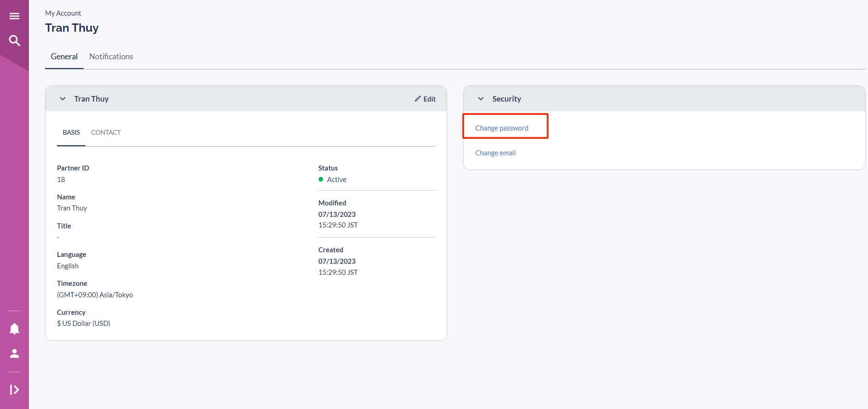Click the Asia/Tokyo timezone value
Image resolution: width=868 pixels, height=409 pixels.
click(x=95, y=295)
